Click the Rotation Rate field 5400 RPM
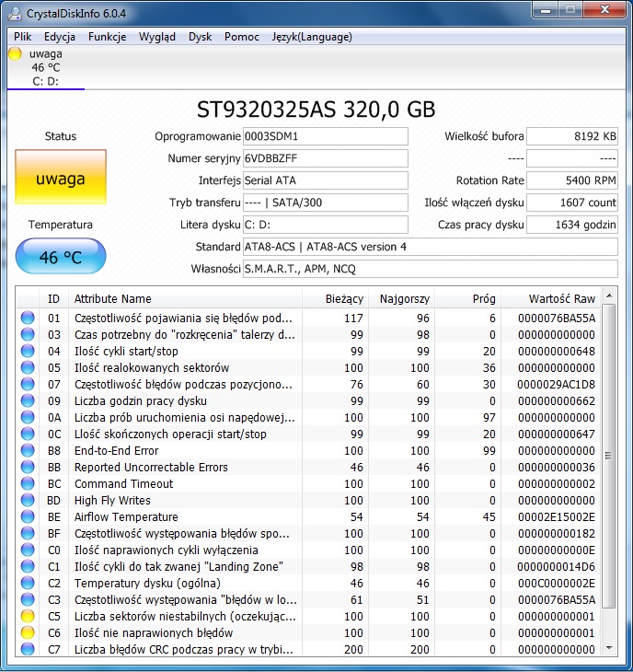 coord(572,180)
